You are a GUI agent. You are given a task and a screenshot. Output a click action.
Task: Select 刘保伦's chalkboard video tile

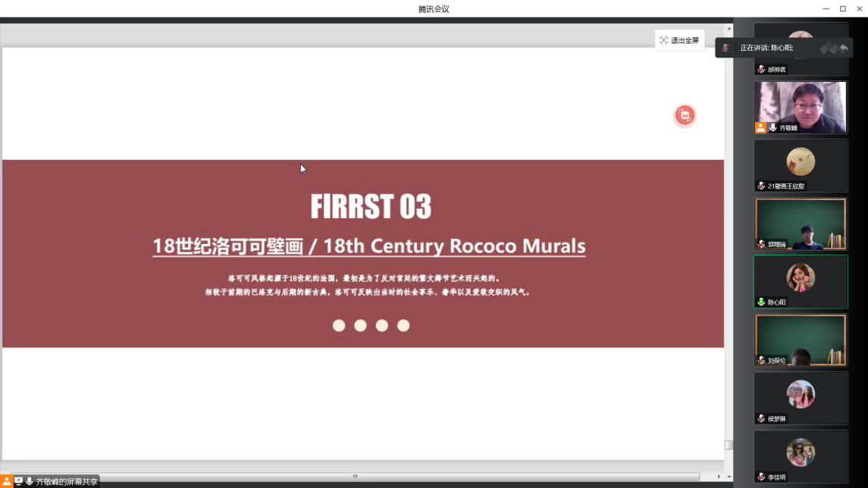pos(801,339)
